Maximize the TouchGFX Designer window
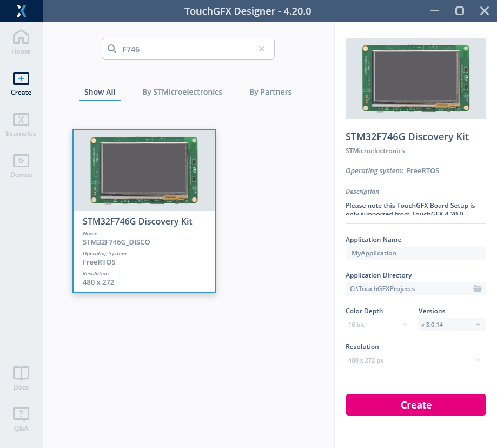Image resolution: width=497 pixels, height=448 pixels. point(460,11)
